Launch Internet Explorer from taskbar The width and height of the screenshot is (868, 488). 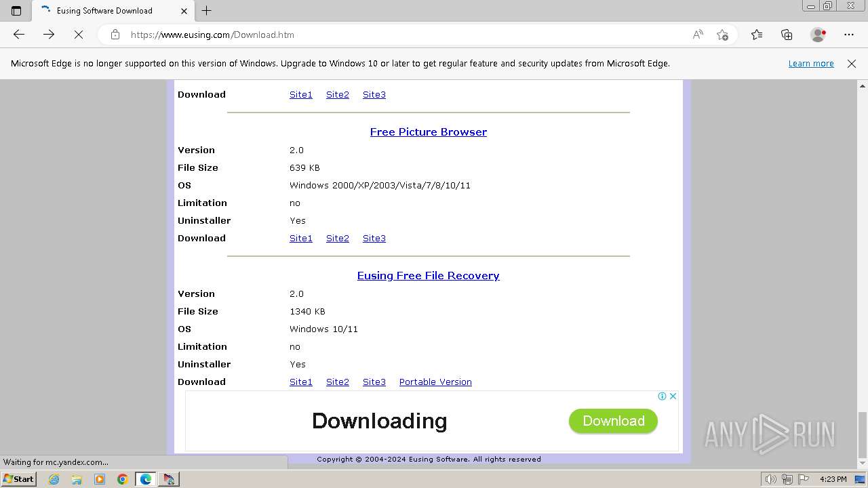point(54,479)
